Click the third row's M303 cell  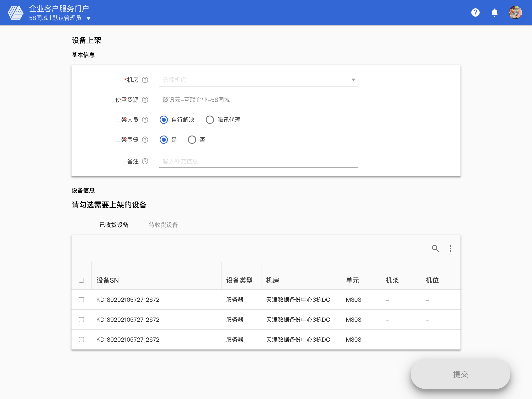pos(353,340)
